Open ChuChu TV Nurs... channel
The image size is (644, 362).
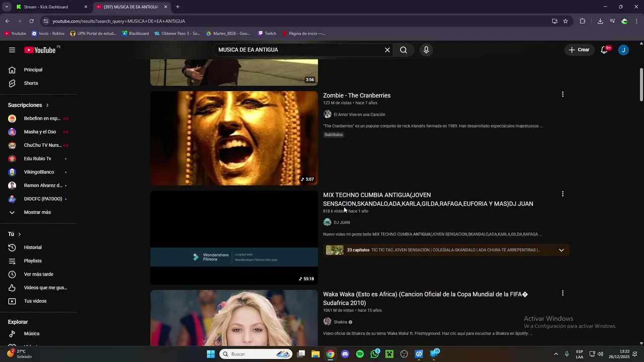(39, 145)
